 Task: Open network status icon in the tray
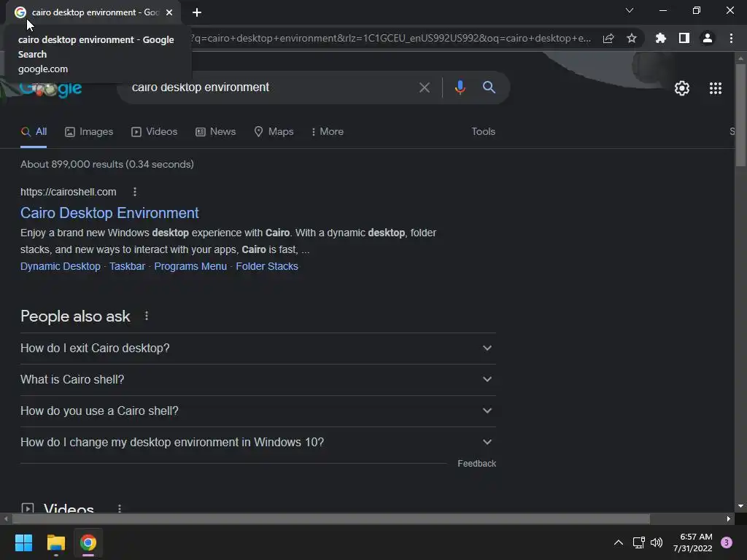click(x=638, y=542)
